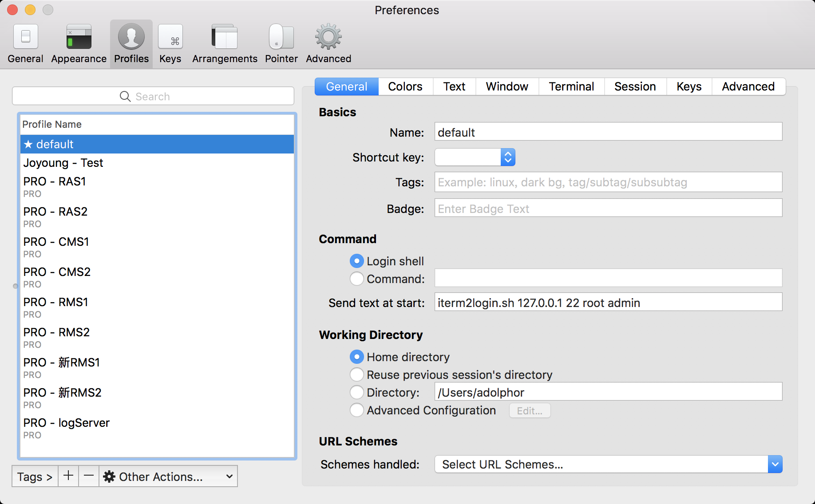Image resolution: width=815 pixels, height=504 pixels.
Task: Select Home directory radio button
Action: click(x=356, y=357)
